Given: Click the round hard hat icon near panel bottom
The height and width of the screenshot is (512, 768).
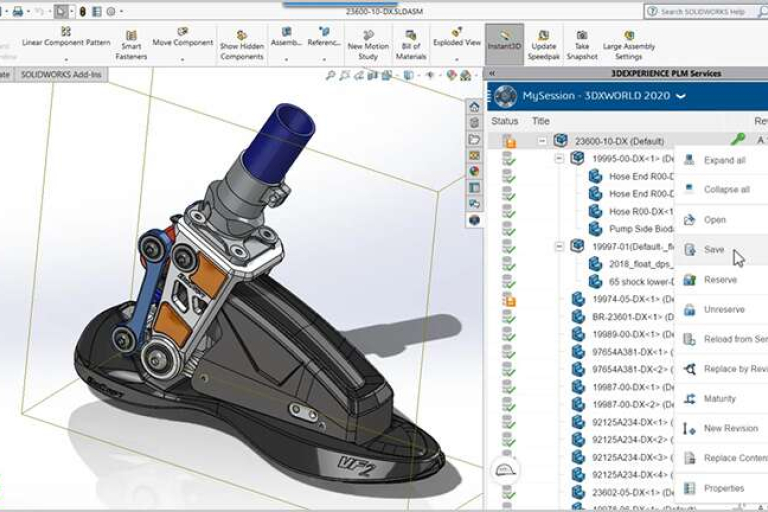Looking at the screenshot, I should click(x=505, y=470).
